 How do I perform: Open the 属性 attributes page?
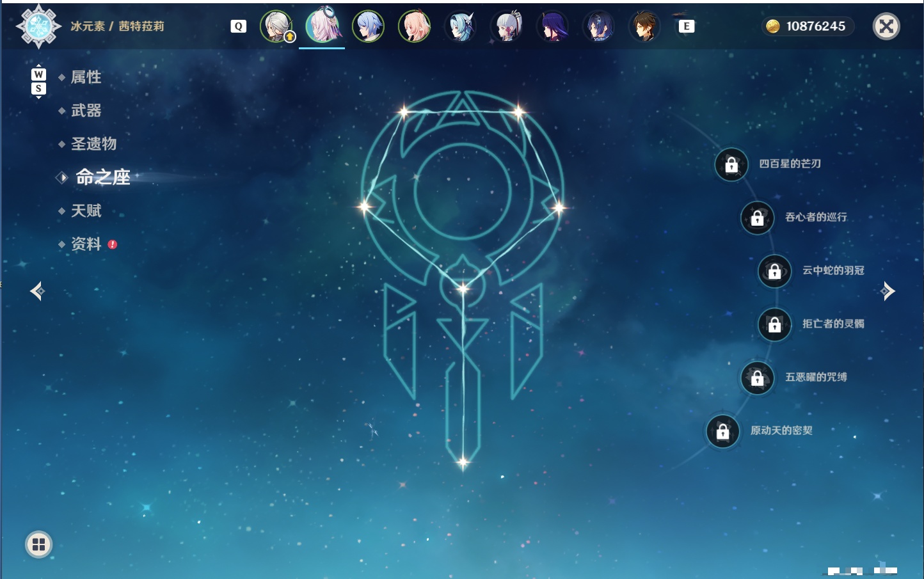tap(86, 77)
